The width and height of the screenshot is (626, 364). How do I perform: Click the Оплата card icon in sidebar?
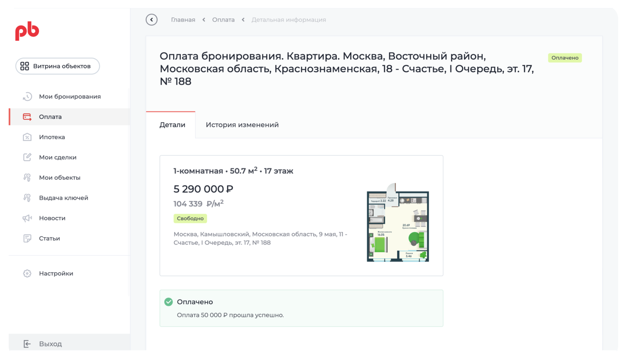27,117
